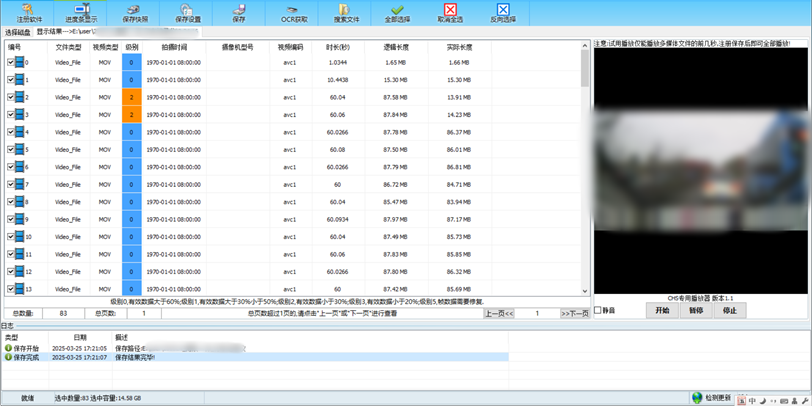
Task: Click the punctuation icon in IME bar
Action: (773, 400)
